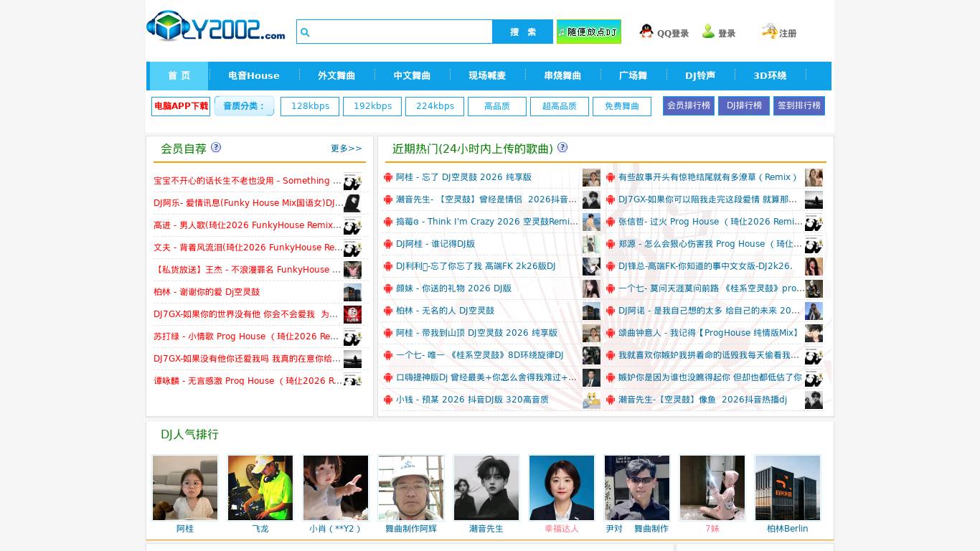The width and height of the screenshot is (980, 551).
Task: Click the help icon beside 会员自荐
Action: (216, 147)
